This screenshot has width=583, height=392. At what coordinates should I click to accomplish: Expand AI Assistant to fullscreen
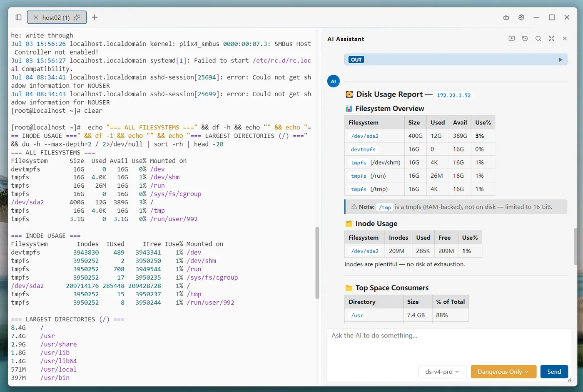tap(551, 39)
